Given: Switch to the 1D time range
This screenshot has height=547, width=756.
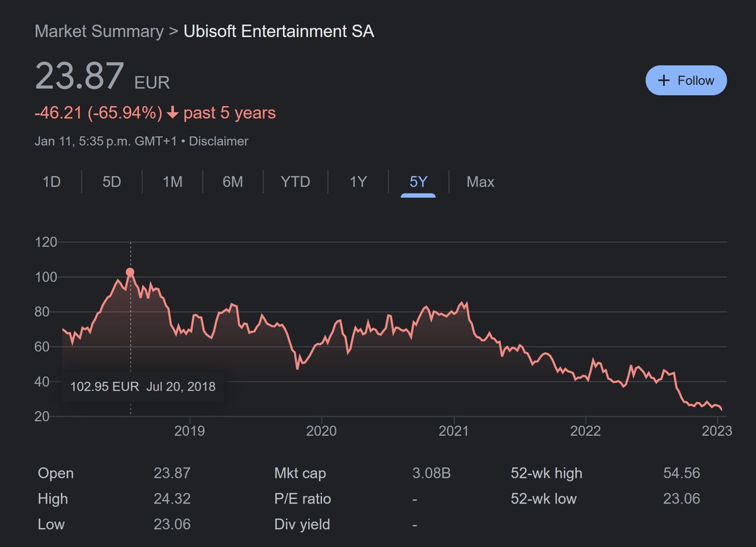Looking at the screenshot, I should tap(51, 181).
